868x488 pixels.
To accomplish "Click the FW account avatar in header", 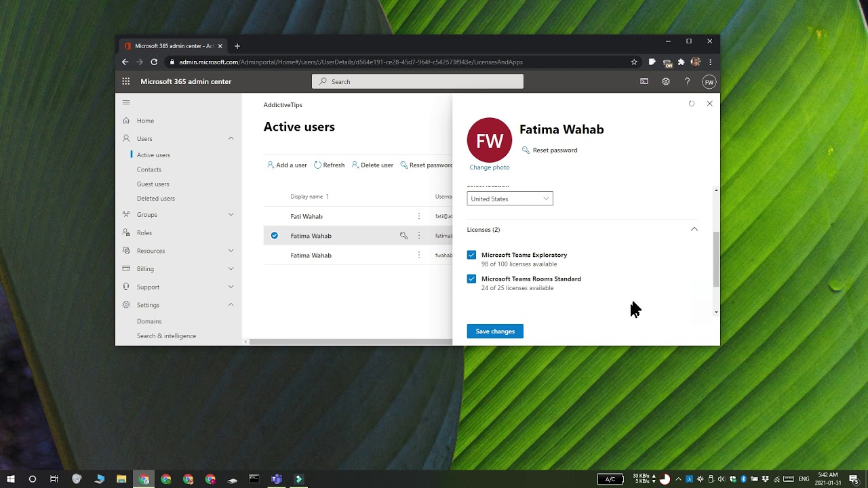I will 709,82.
